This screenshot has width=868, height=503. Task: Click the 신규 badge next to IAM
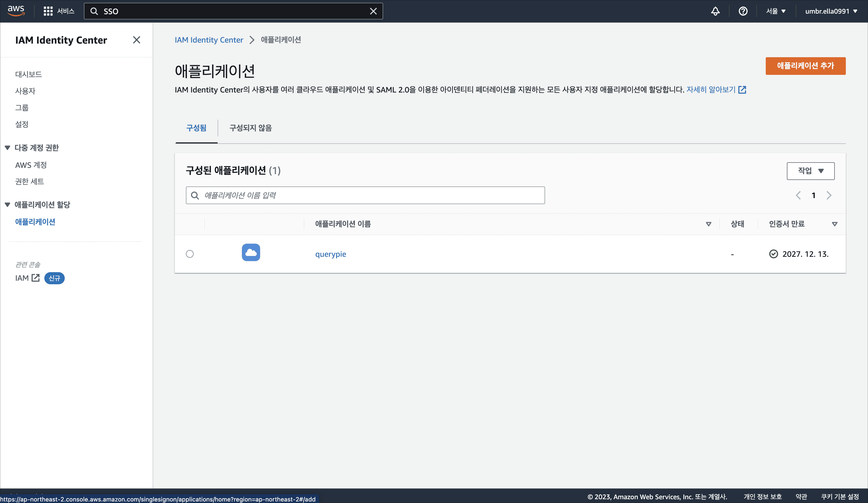(x=54, y=278)
